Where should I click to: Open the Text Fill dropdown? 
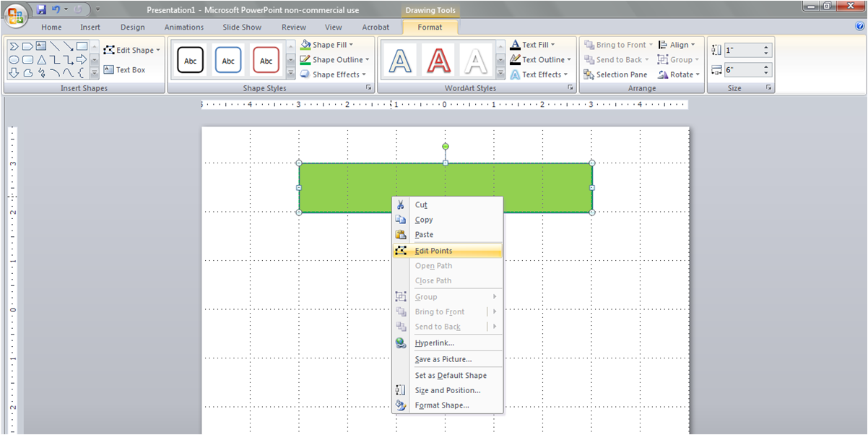tap(532, 45)
